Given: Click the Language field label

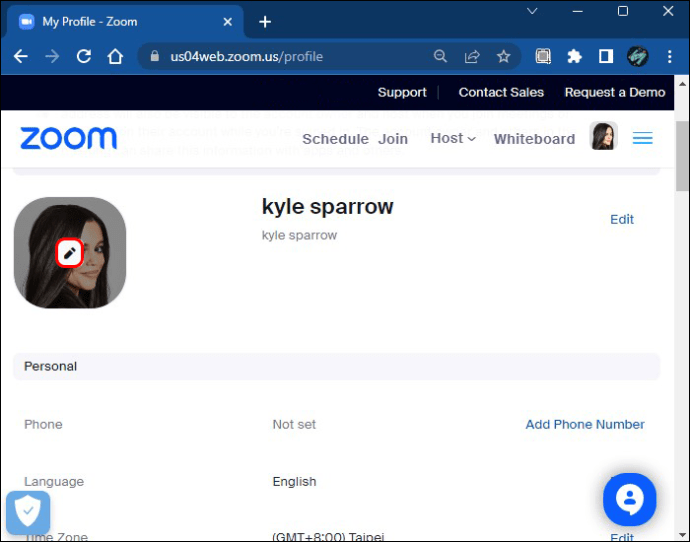Looking at the screenshot, I should (x=54, y=481).
